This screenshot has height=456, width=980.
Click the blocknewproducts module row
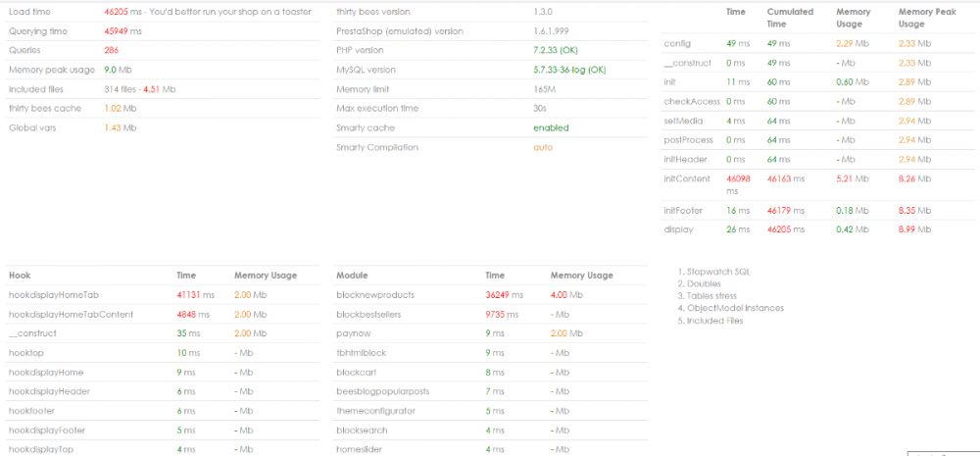pyautogui.click(x=375, y=294)
